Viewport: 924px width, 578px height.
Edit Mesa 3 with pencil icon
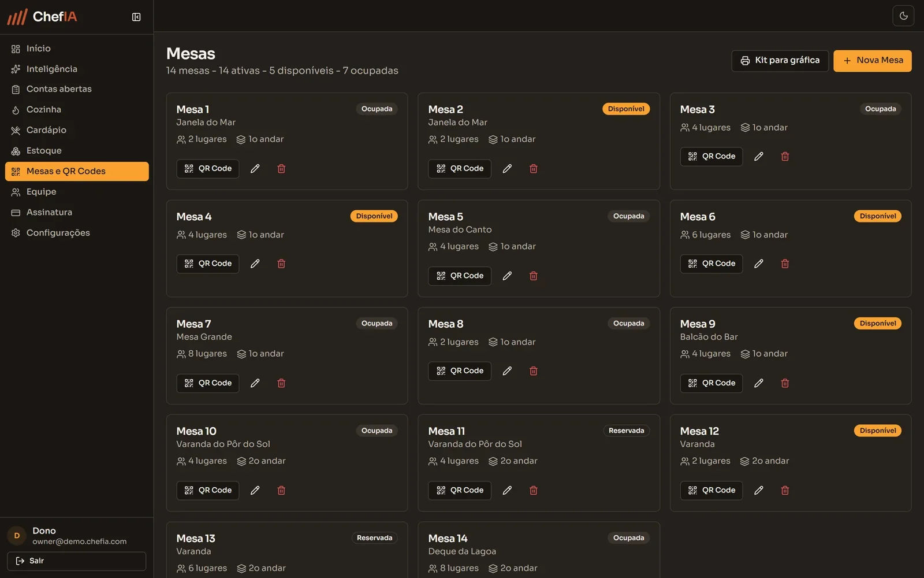(759, 157)
